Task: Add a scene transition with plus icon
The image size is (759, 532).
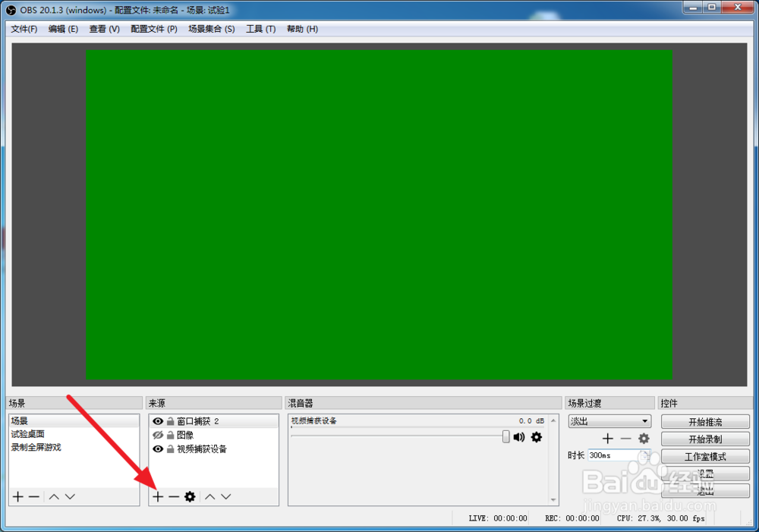Action: pyautogui.click(x=607, y=439)
